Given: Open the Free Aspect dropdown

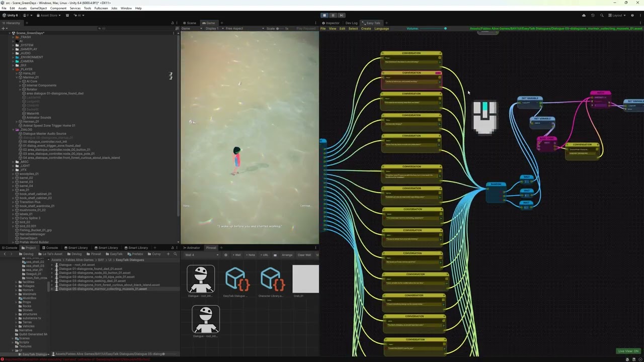Looking at the screenshot, I should [245, 28].
